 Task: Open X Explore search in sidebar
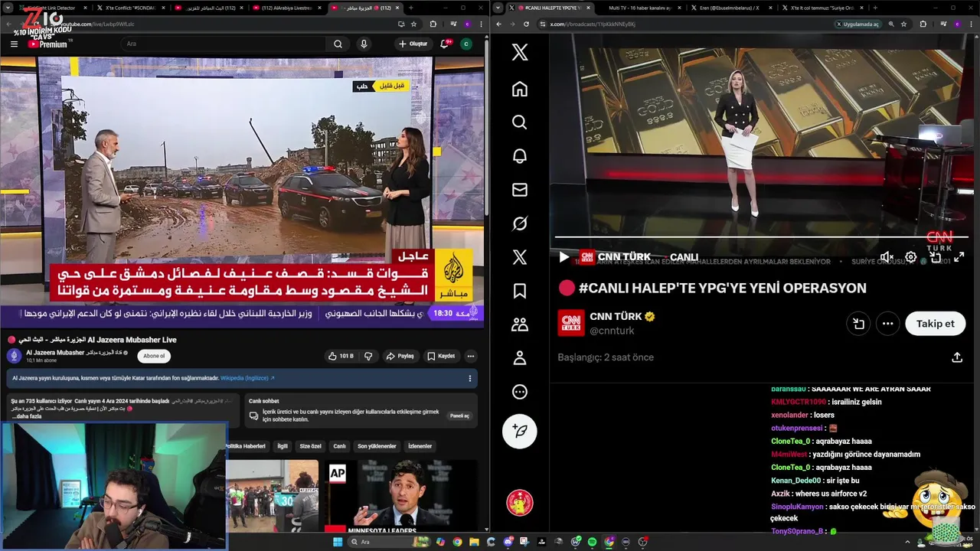point(520,122)
